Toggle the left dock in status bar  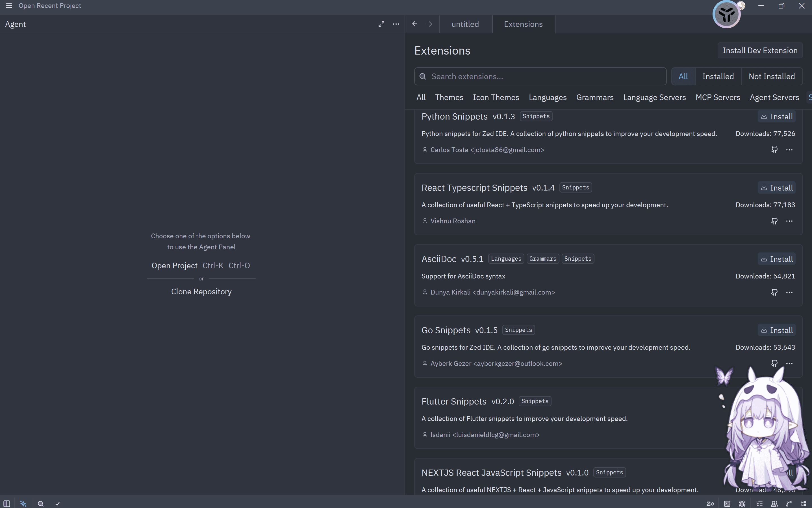7,503
